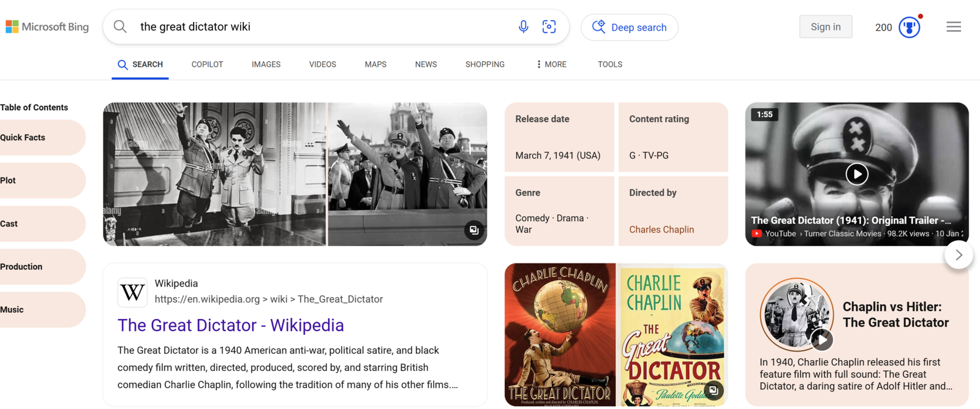Click the Deep search button
The width and height of the screenshot is (980, 409).
629,28
